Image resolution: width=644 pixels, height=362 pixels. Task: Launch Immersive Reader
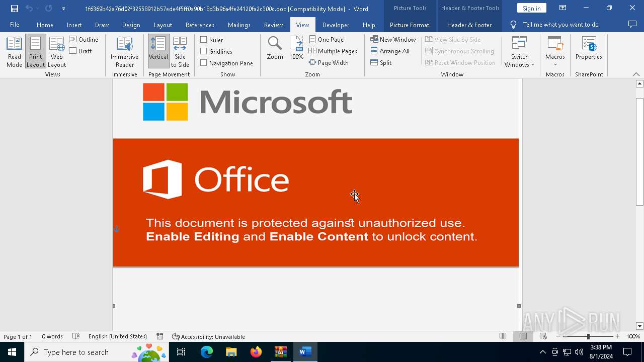click(124, 52)
